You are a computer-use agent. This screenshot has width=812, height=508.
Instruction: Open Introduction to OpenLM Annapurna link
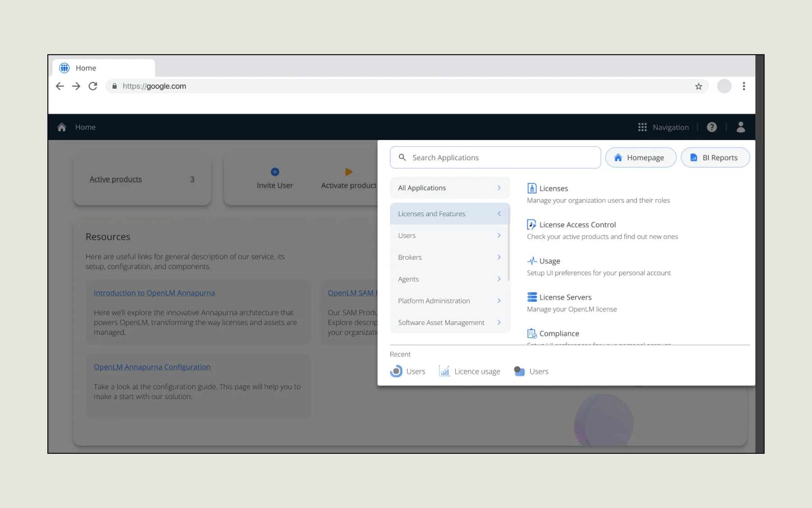[154, 293]
